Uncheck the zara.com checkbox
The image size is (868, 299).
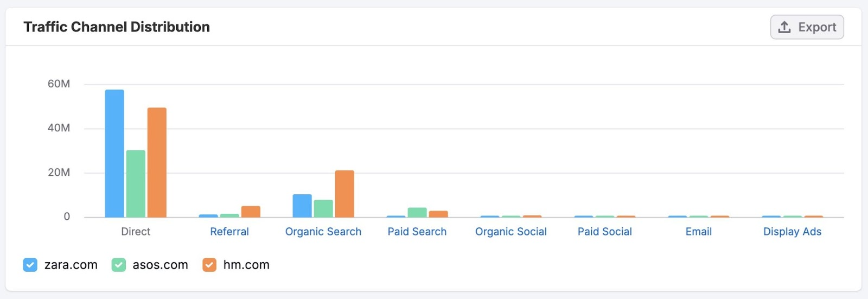click(30, 265)
